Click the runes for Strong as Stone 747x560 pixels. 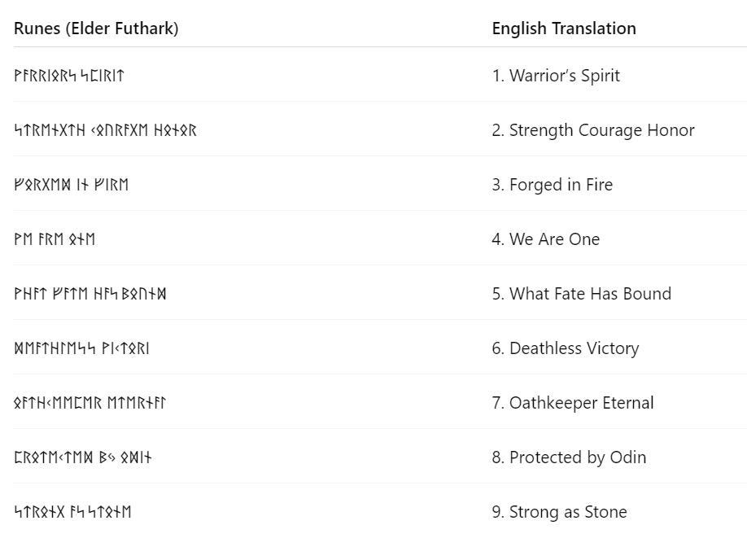pos(72,512)
